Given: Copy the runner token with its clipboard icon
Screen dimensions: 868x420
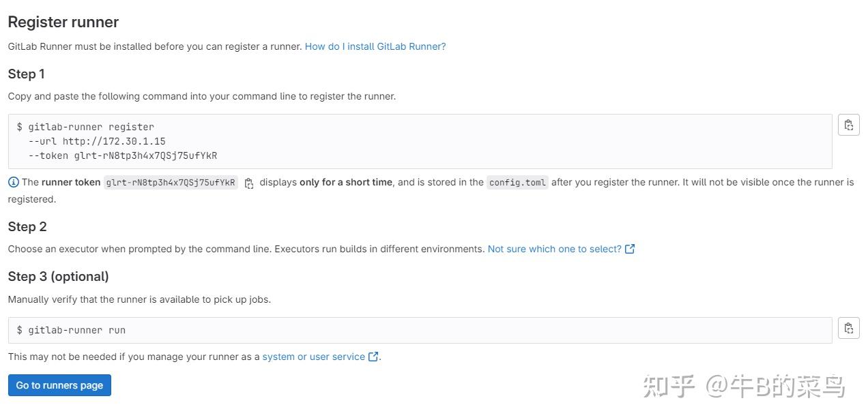Looking at the screenshot, I should click(249, 183).
